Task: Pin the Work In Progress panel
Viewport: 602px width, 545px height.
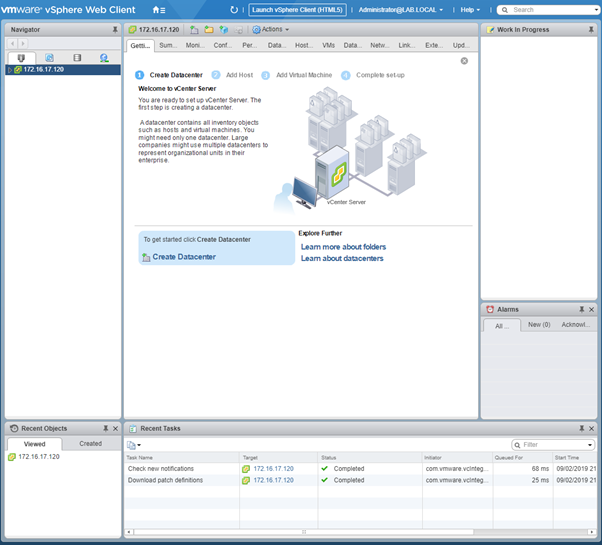Action: pos(591,30)
